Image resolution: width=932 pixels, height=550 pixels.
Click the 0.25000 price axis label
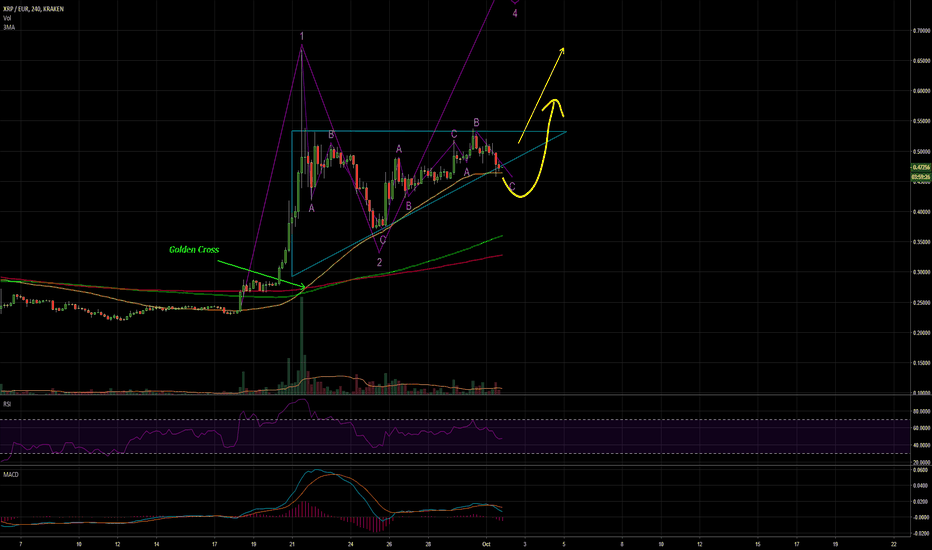(x=921, y=303)
